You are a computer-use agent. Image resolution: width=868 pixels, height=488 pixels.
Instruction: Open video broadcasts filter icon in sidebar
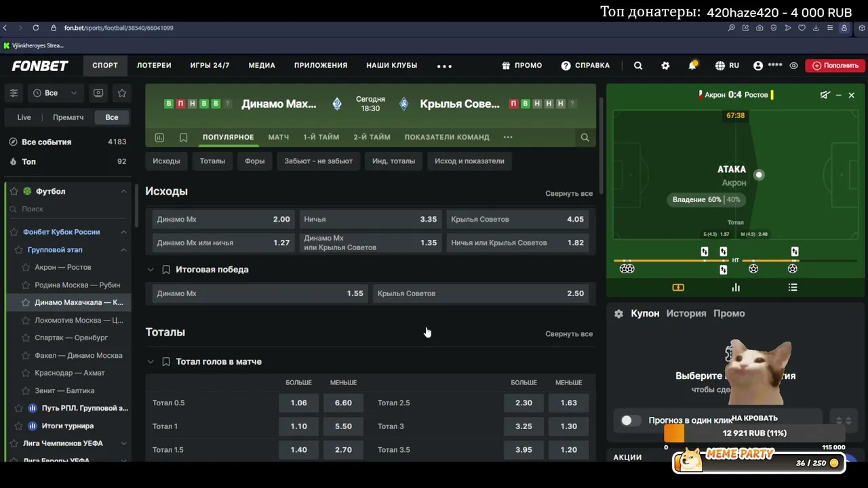tap(98, 93)
